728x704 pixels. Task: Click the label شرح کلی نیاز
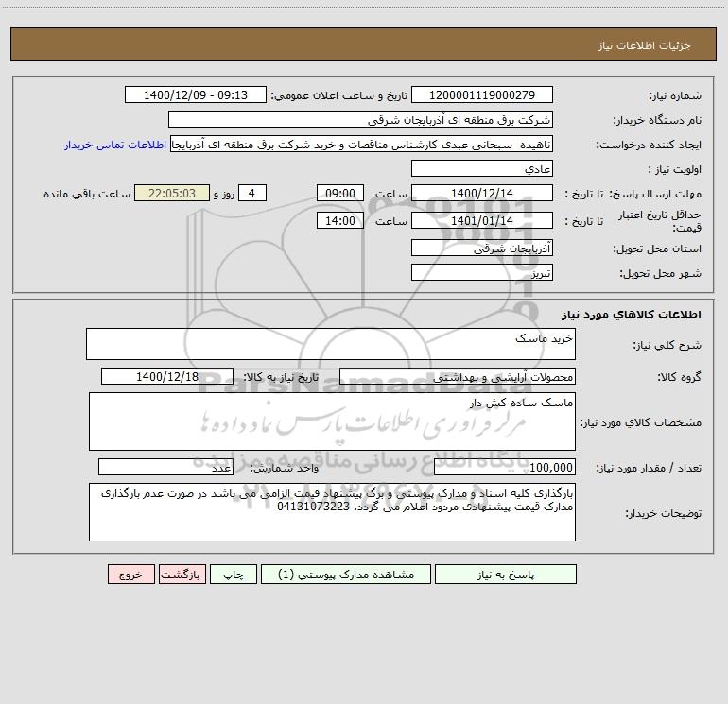click(667, 345)
